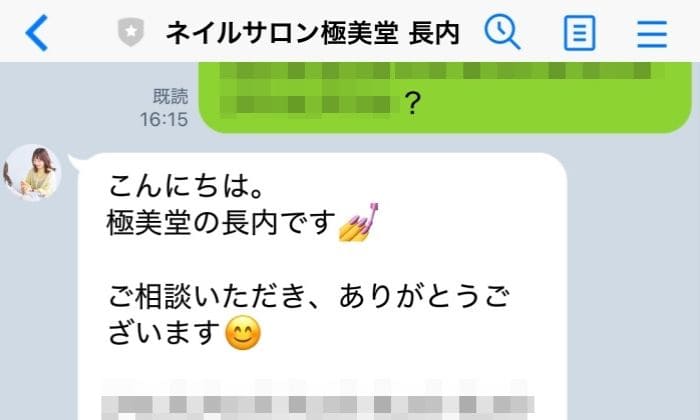This screenshot has width=700, height=420.
Task: Go back using the blue chevron arrow
Action: pyautogui.click(x=37, y=33)
